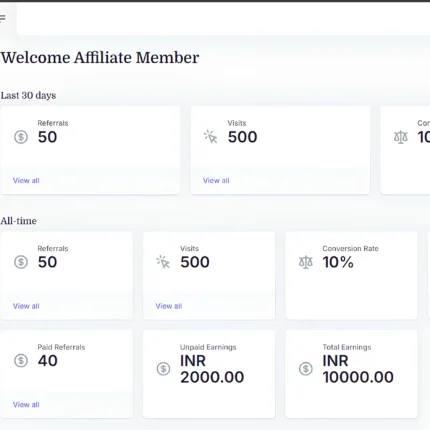The width and height of the screenshot is (430, 430).
Task: Click scales icon in Last 30 days conversion card
Action: click(401, 137)
